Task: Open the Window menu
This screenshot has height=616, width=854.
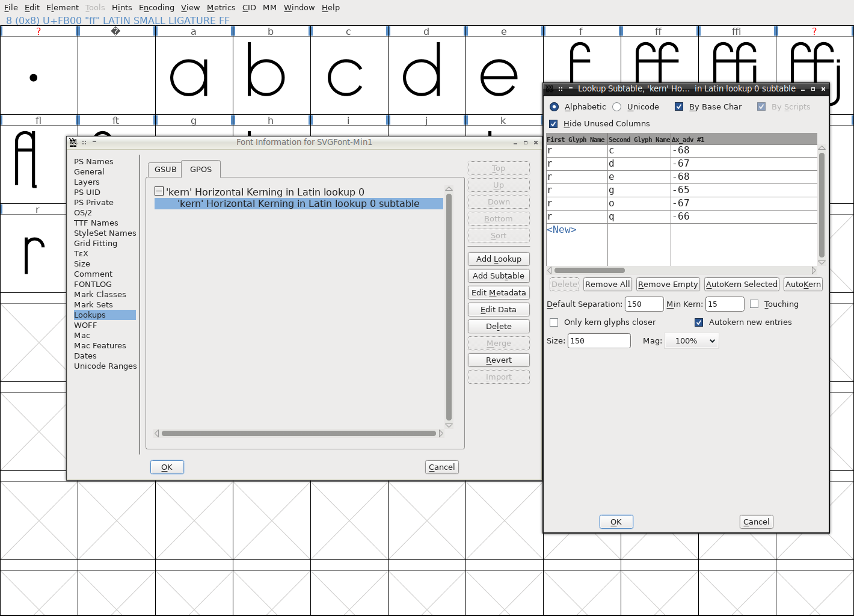Action: (299, 7)
